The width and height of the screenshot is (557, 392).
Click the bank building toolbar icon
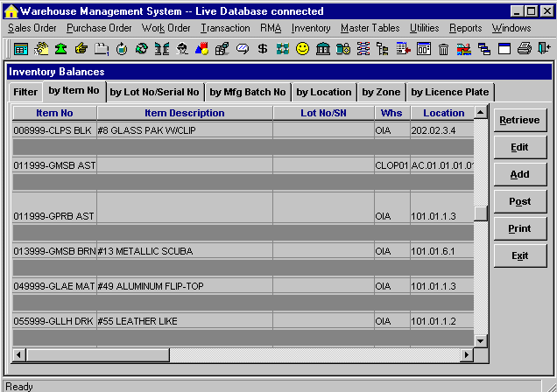[322, 49]
